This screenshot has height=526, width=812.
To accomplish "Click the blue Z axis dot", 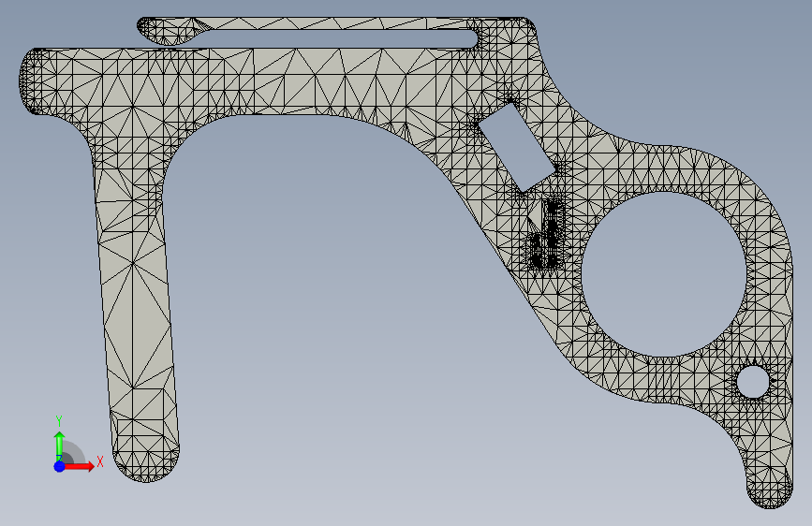I will tap(60, 466).
